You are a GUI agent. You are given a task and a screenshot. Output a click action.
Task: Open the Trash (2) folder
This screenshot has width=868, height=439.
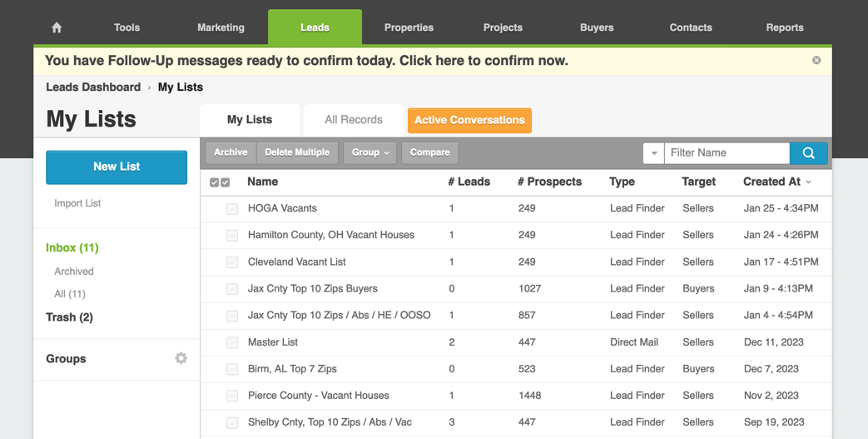point(69,317)
